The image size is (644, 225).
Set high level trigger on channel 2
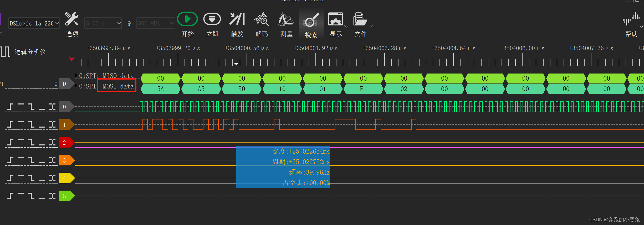coord(21,140)
